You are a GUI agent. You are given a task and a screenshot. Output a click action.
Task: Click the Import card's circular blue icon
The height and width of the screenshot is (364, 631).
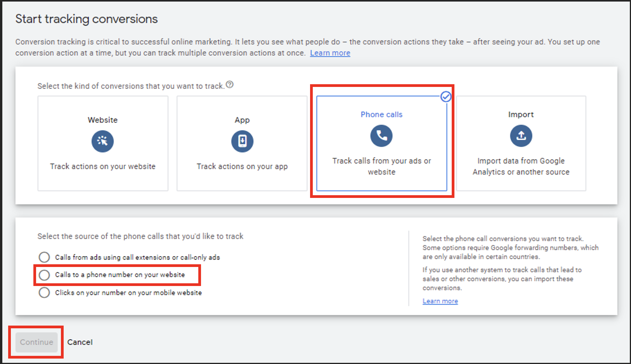[x=521, y=136]
